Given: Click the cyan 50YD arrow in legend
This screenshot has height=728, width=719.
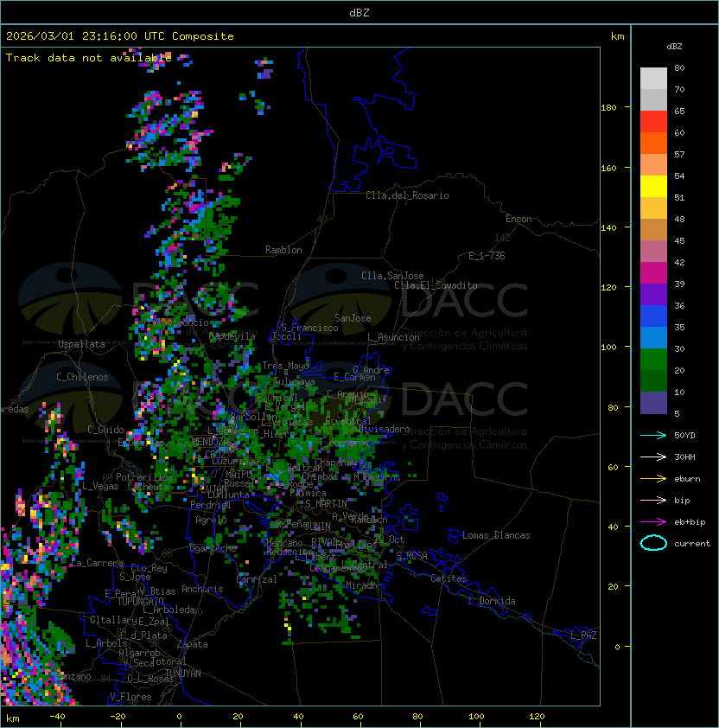Looking at the screenshot, I should [x=653, y=435].
